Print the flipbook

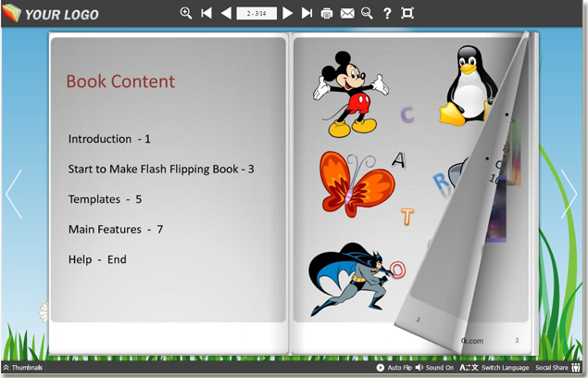327,13
